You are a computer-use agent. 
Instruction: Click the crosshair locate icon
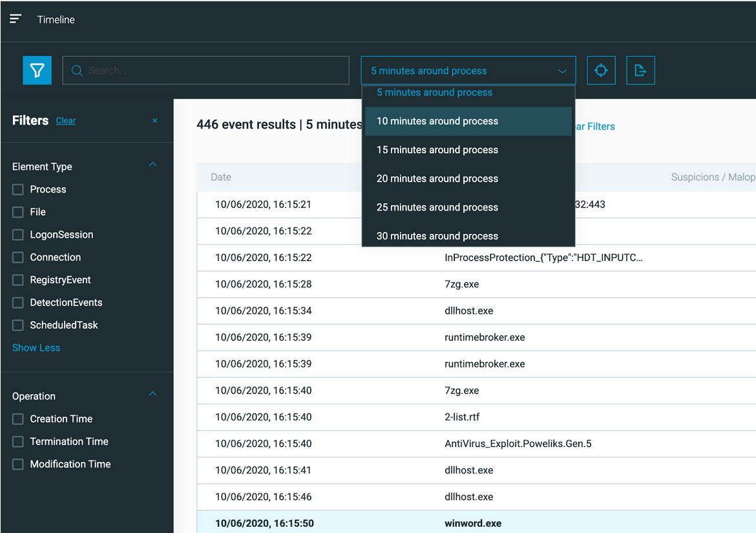(601, 70)
